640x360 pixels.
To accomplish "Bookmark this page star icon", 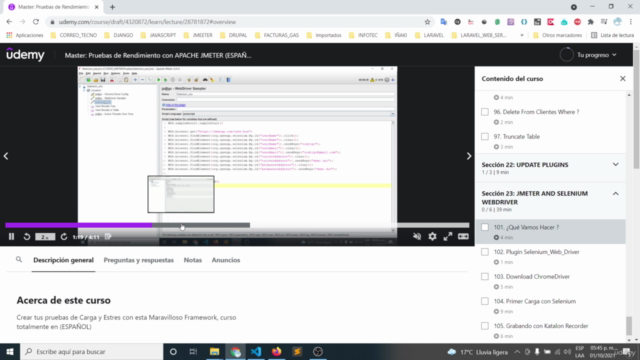I will pyautogui.click(x=427, y=22).
